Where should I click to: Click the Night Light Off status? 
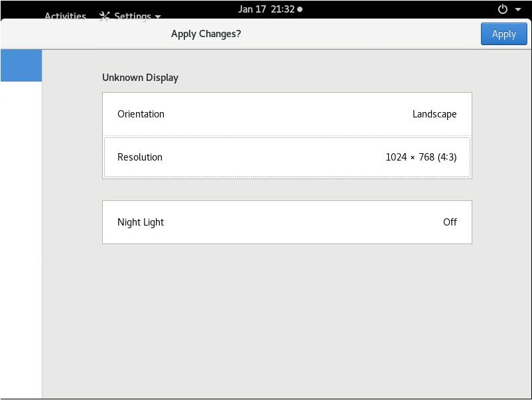tap(450, 222)
